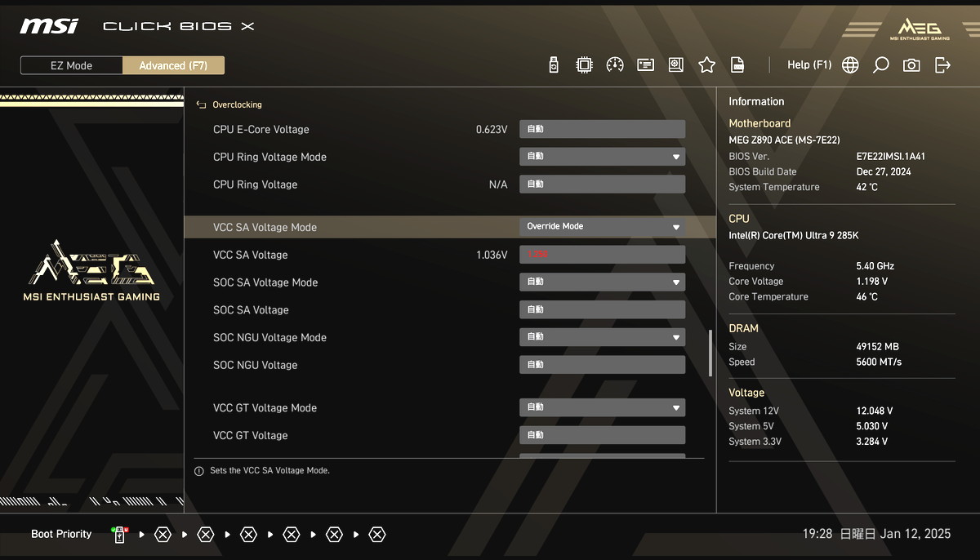Viewport: 980px width, 560px height.
Task: Click the Information panel heading
Action: point(756,102)
